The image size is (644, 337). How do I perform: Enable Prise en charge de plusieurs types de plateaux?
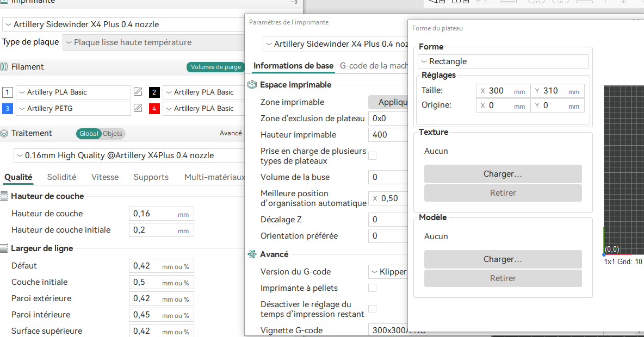[x=372, y=155]
